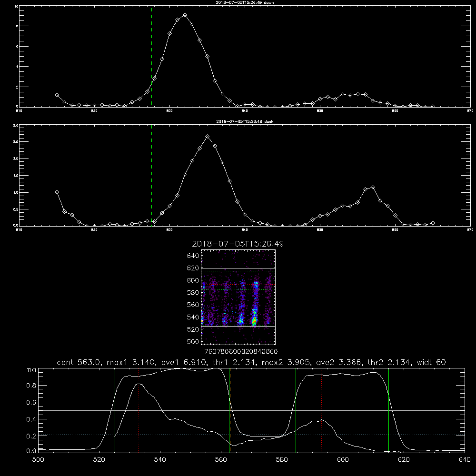Click the 560 label on bottom plot x-axis
The height and width of the screenshot is (476, 476).
click(x=221, y=460)
